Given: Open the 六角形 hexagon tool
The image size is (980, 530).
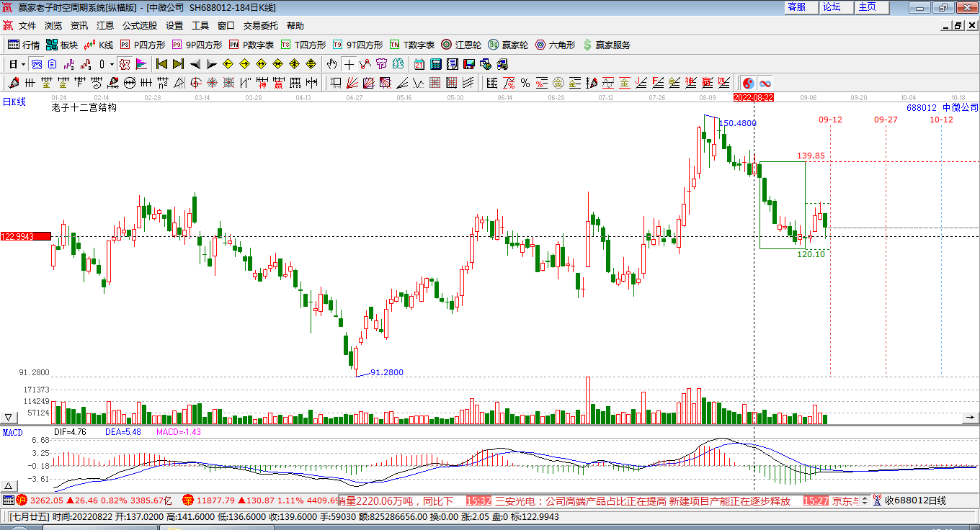Looking at the screenshot, I should point(555,45).
